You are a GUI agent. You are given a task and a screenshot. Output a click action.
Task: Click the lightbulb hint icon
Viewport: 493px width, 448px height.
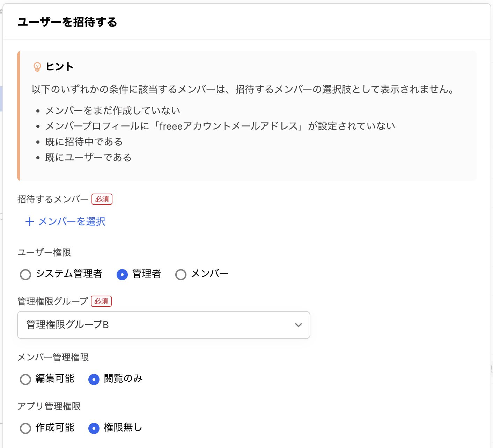coord(37,67)
